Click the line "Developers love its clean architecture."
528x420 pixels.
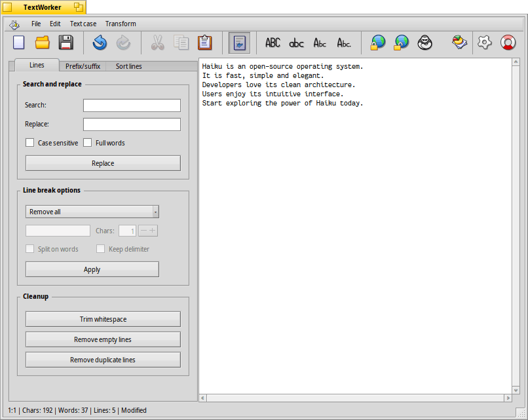(278, 85)
